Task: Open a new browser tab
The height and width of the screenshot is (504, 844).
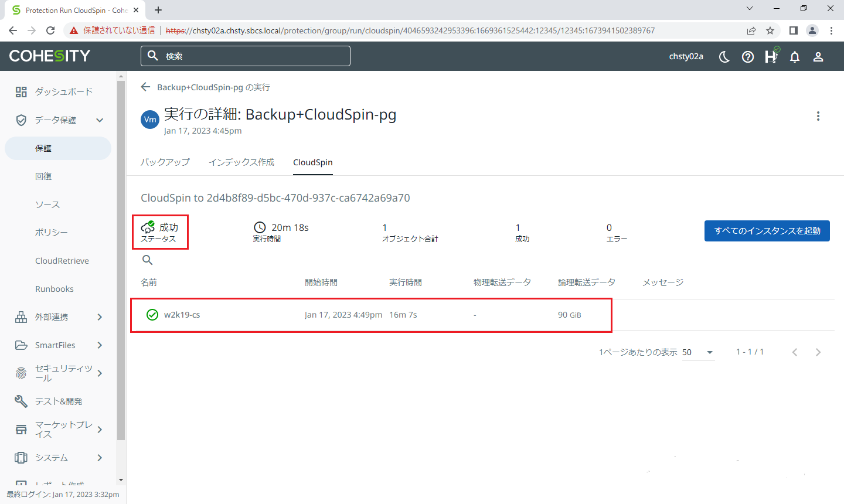Action: [158, 10]
